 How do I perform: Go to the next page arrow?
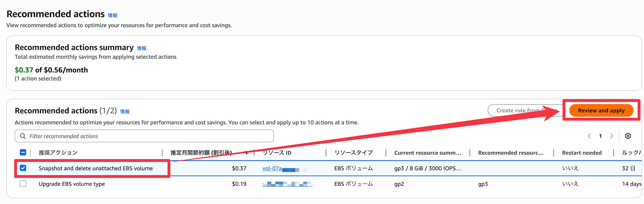click(611, 136)
